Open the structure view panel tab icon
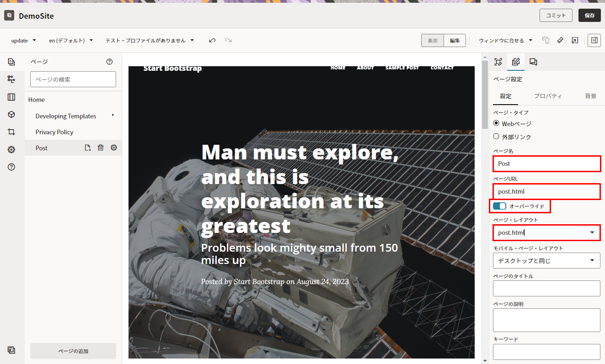 498,62
